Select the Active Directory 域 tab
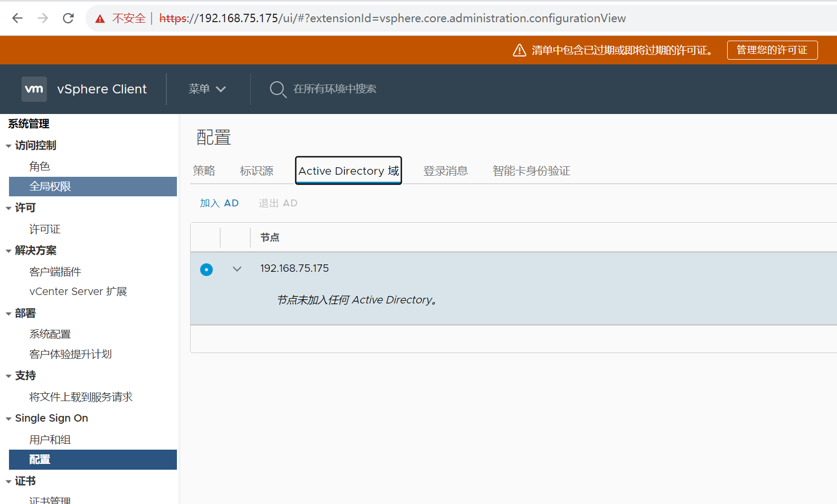 pos(349,170)
